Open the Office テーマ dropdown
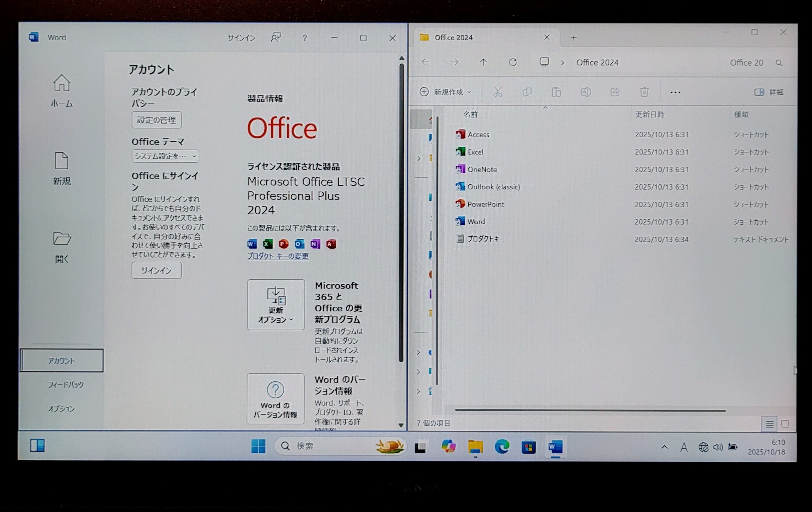The image size is (812, 512). pos(165,156)
